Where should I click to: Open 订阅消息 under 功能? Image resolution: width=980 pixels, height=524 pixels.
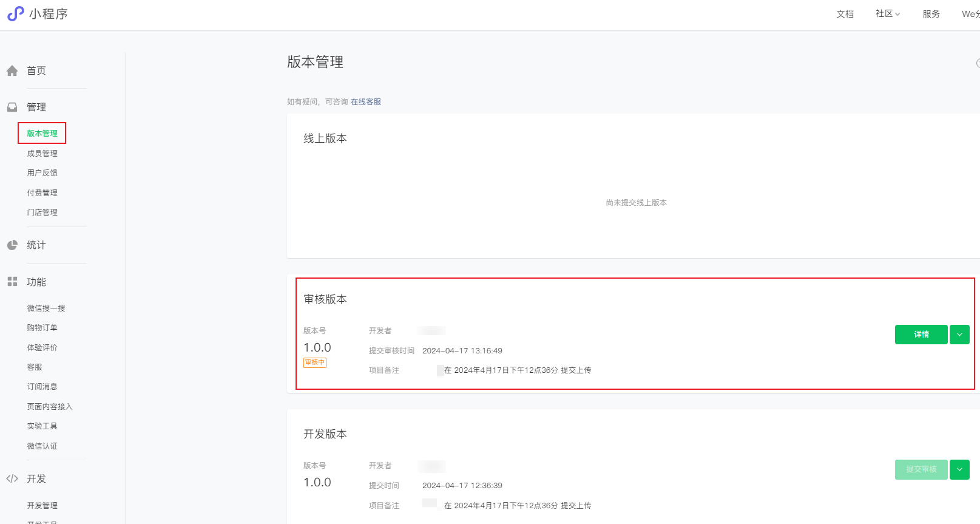pos(42,387)
